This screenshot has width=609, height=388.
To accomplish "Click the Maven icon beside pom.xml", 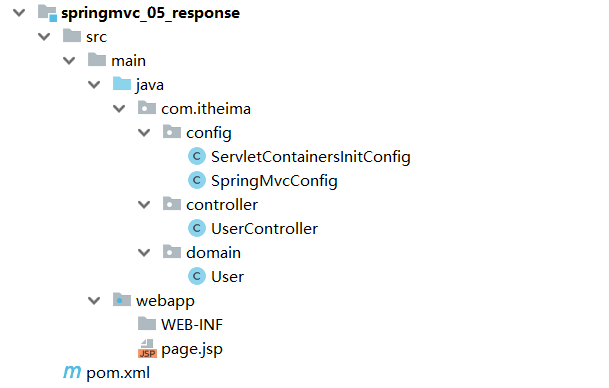I will [x=72, y=372].
